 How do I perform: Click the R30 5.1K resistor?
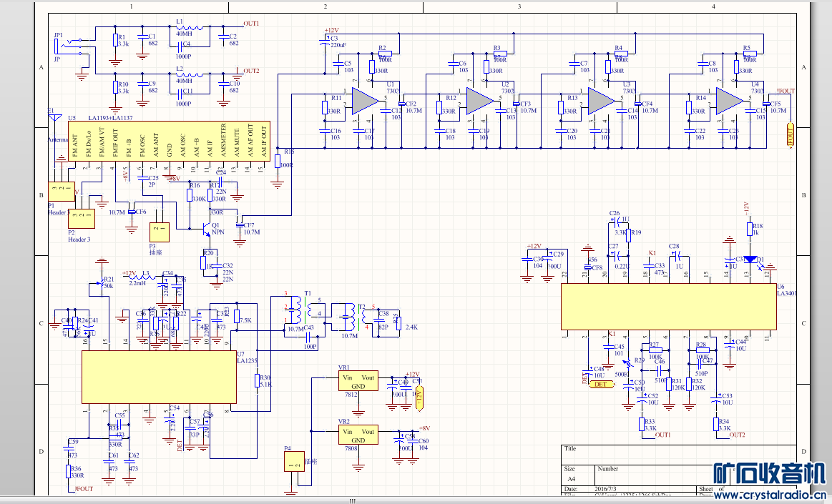[257, 380]
